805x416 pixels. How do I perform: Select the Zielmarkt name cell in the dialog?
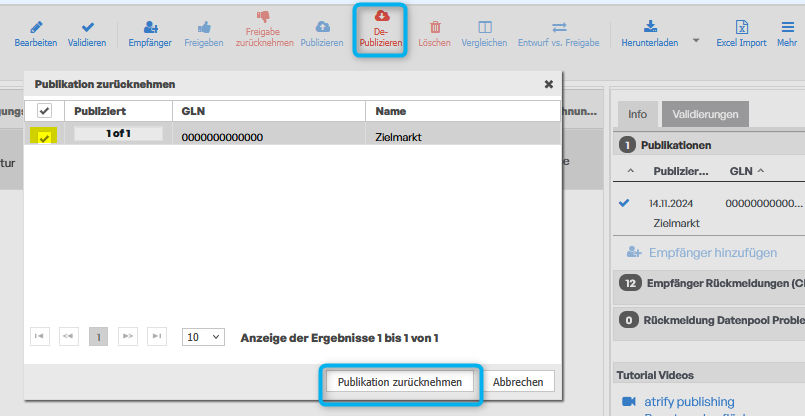[x=398, y=137]
